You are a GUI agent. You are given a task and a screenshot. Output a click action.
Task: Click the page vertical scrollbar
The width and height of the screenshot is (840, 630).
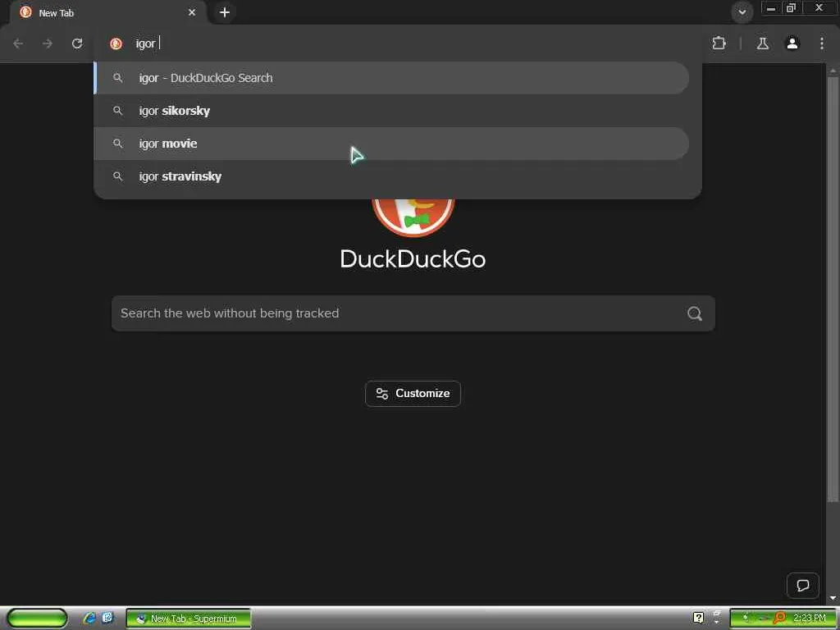[x=833, y=290]
